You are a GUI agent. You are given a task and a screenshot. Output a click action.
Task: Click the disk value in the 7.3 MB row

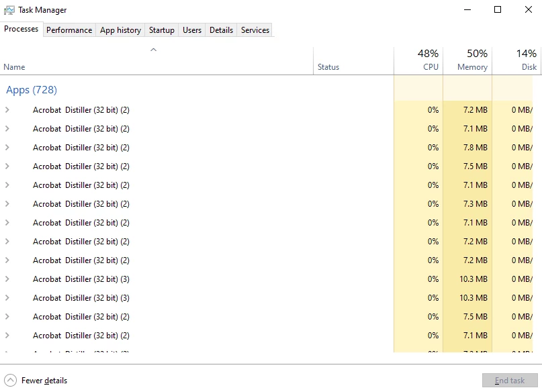522,204
